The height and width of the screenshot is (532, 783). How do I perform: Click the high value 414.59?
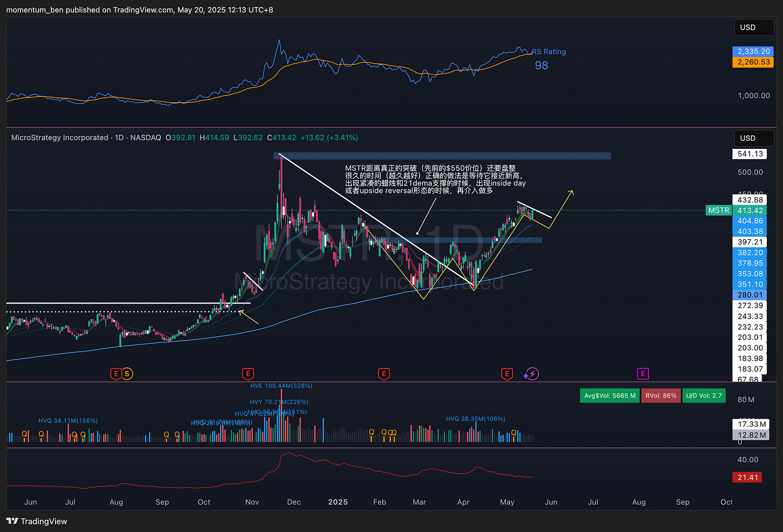[x=217, y=138]
